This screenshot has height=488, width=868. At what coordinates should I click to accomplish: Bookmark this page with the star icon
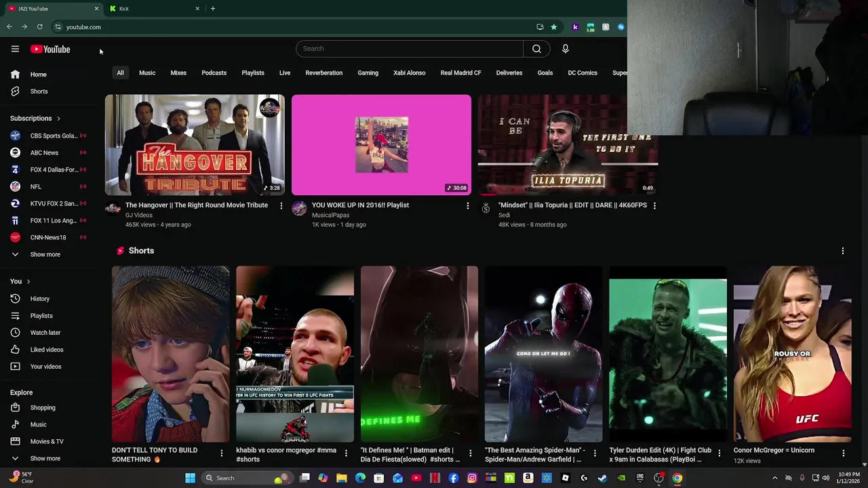tap(553, 27)
